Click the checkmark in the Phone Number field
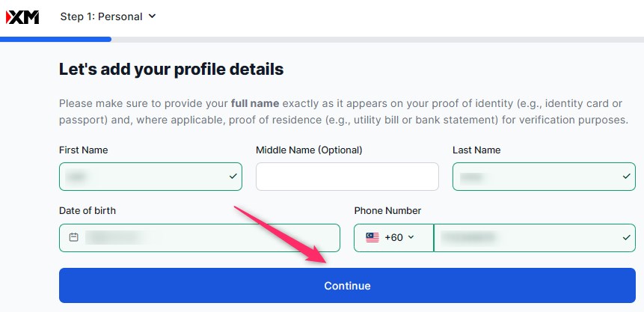 tap(625, 238)
